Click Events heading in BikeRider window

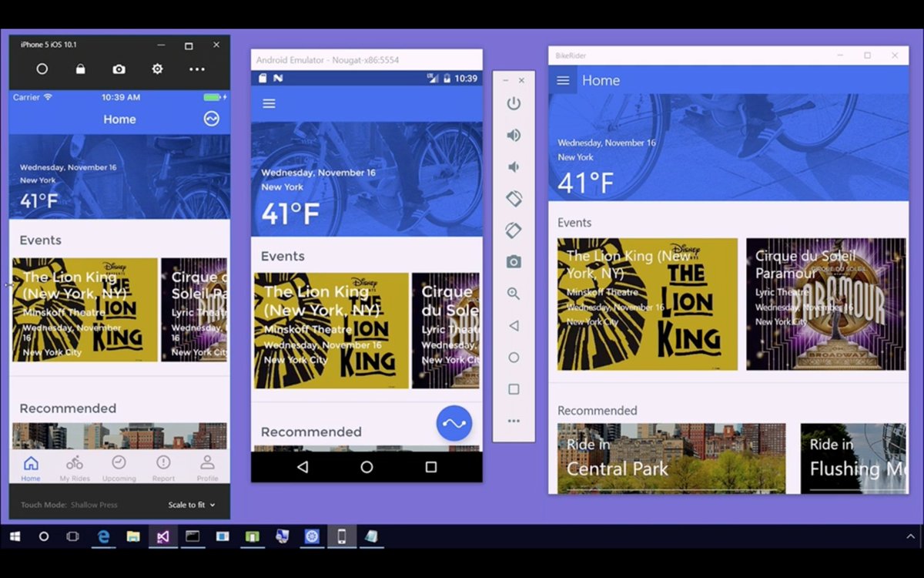[574, 223]
